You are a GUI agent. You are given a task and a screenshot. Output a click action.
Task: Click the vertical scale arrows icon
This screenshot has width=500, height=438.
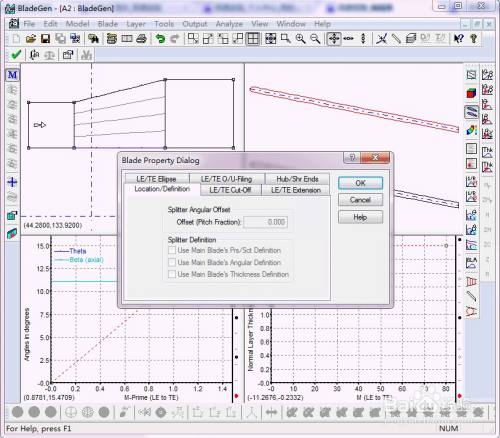[x=363, y=39]
